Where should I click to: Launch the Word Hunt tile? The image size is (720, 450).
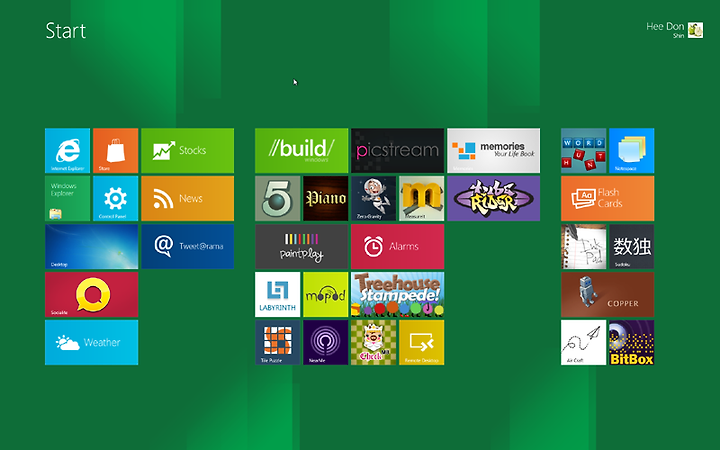point(584,151)
